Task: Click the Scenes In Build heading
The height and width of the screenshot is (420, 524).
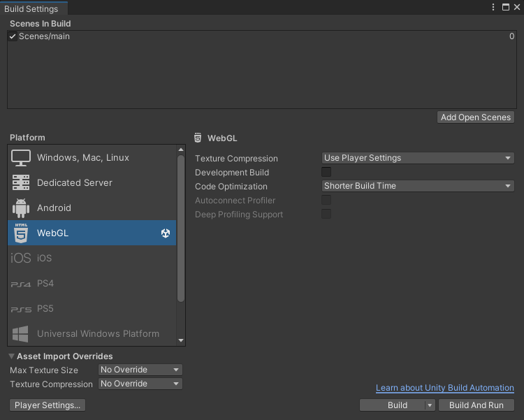Action: tap(40, 24)
